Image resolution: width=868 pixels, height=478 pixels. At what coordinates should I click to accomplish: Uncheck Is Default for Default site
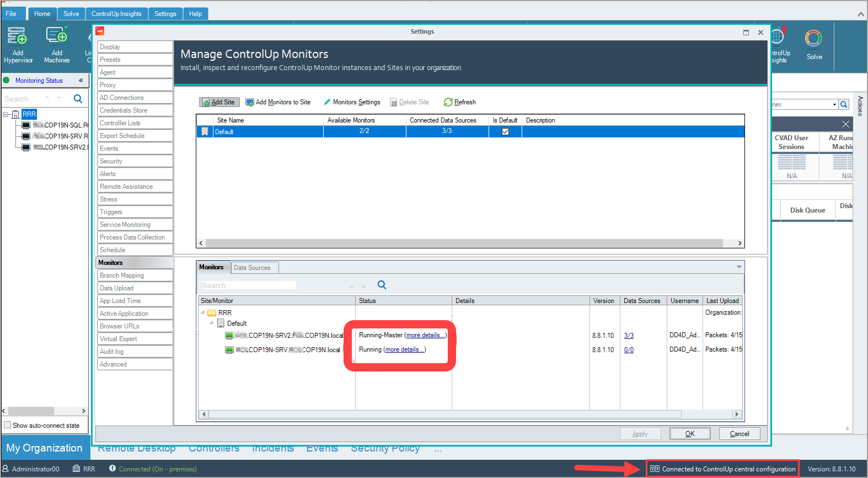tap(505, 132)
